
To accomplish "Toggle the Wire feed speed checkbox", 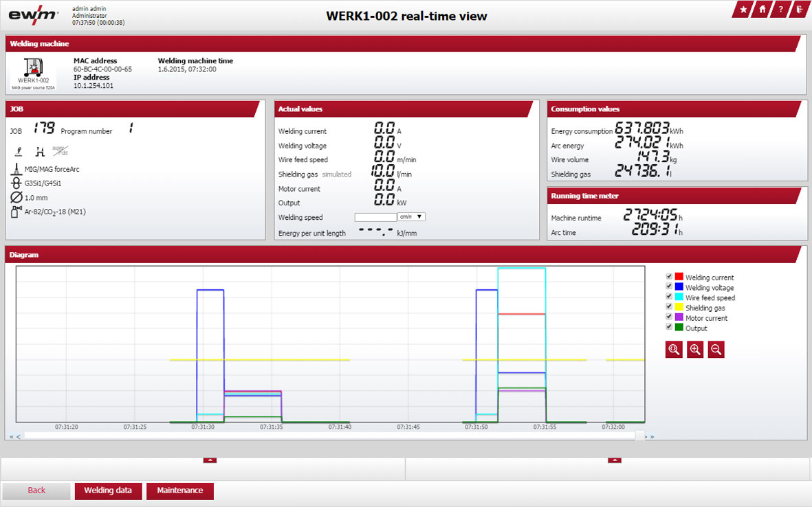I will pos(669,297).
